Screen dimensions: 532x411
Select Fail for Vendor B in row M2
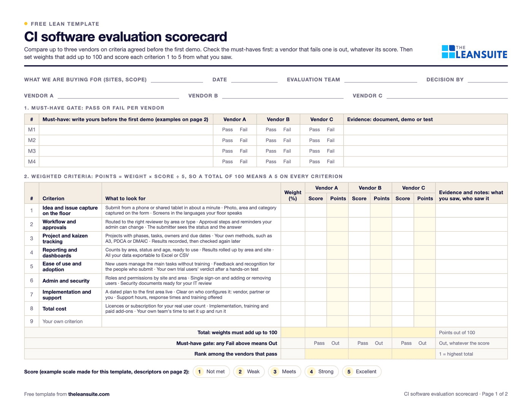pos(287,141)
